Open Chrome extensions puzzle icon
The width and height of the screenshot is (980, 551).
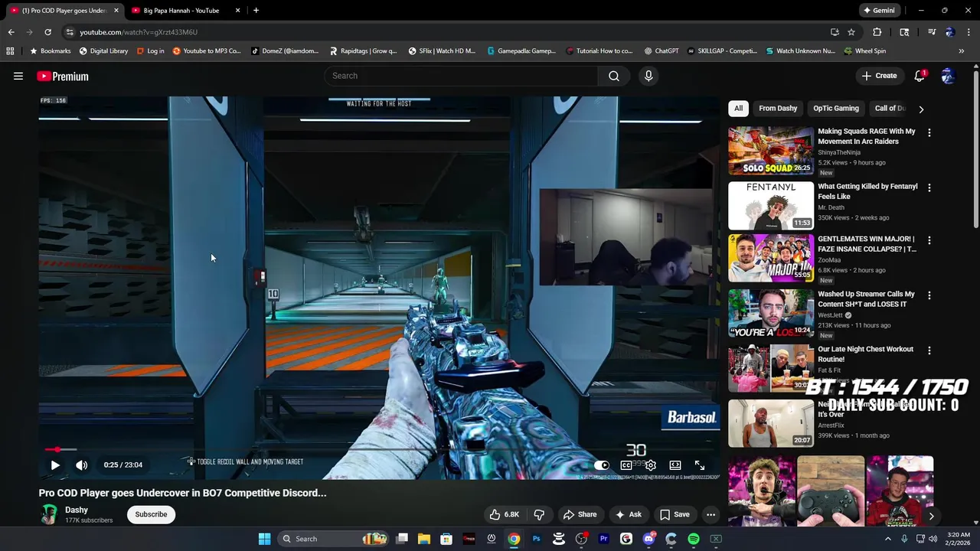tap(877, 32)
